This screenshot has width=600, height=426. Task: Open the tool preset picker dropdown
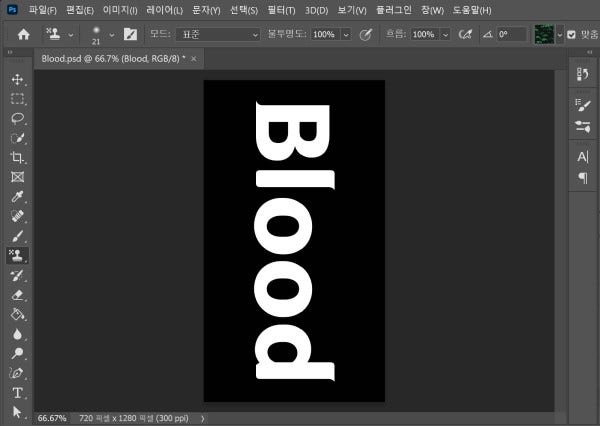71,35
